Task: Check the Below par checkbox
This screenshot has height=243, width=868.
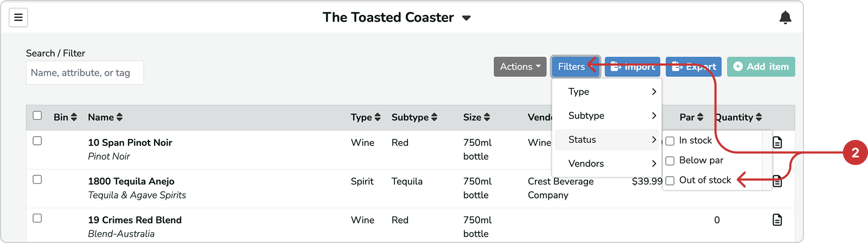Action: tap(670, 161)
